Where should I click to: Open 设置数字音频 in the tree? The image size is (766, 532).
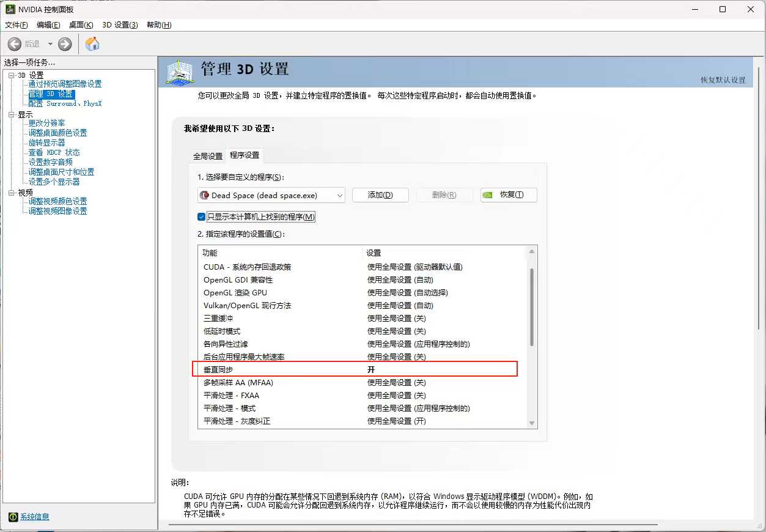pyautogui.click(x=50, y=163)
